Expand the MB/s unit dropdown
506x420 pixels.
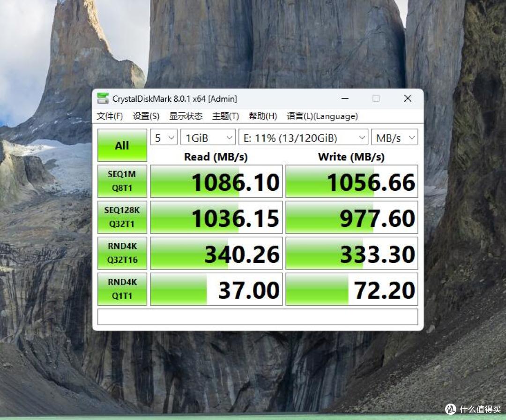click(394, 138)
